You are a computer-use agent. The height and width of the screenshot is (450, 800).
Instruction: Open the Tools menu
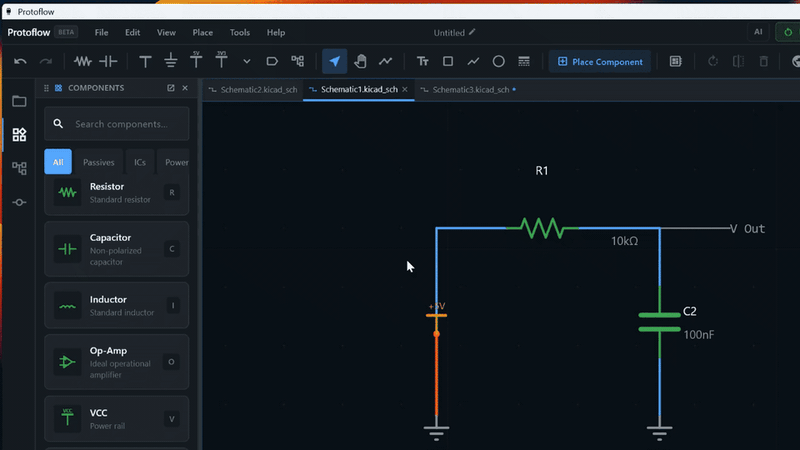click(x=240, y=33)
